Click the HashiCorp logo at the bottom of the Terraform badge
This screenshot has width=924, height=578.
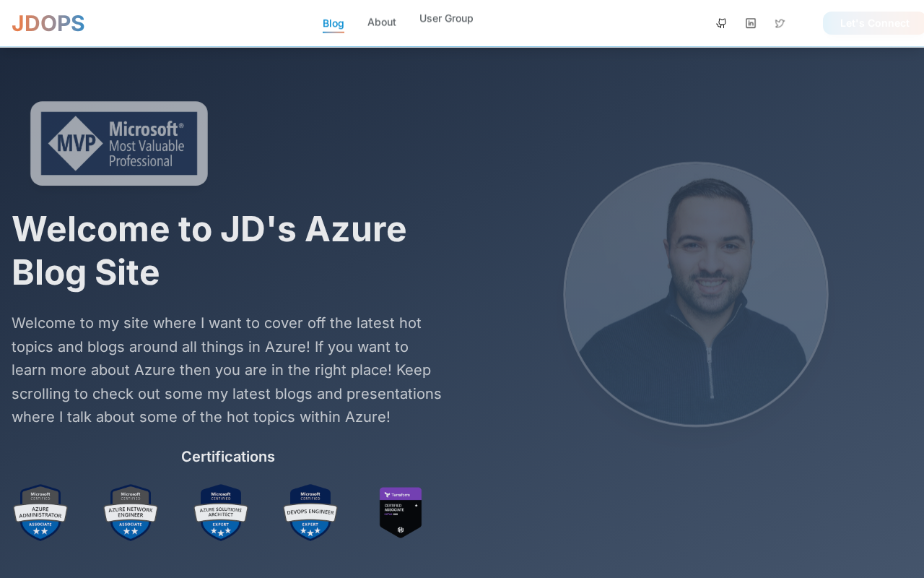401,530
